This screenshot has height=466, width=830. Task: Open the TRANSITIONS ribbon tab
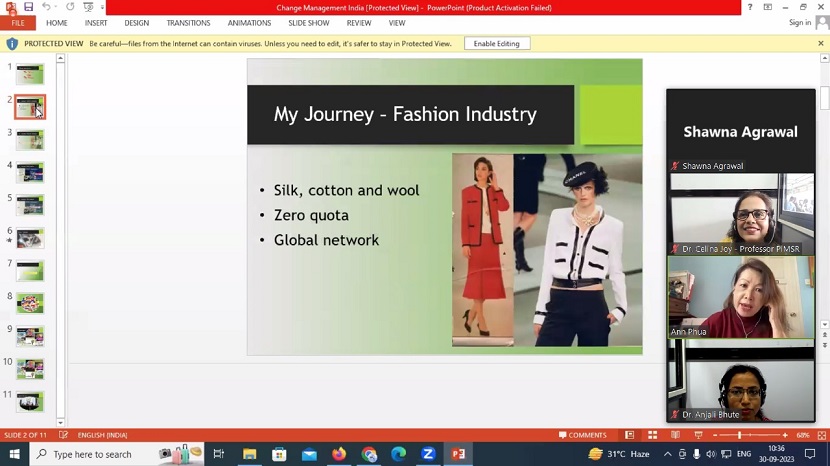click(188, 23)
